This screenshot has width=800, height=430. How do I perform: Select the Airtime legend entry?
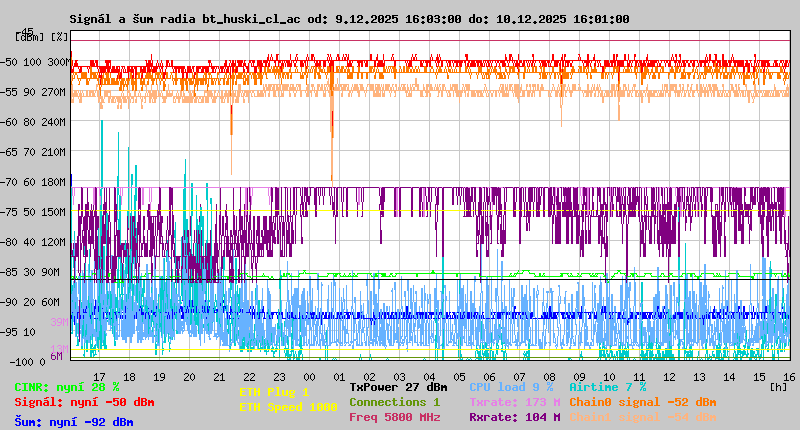[608, 387]
